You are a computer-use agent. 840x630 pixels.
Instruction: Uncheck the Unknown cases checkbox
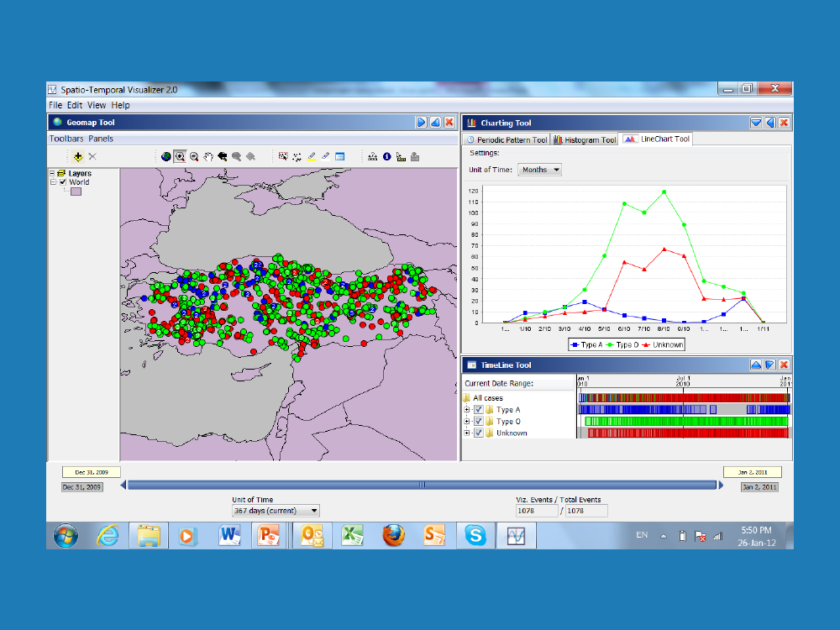click(479, 433)
